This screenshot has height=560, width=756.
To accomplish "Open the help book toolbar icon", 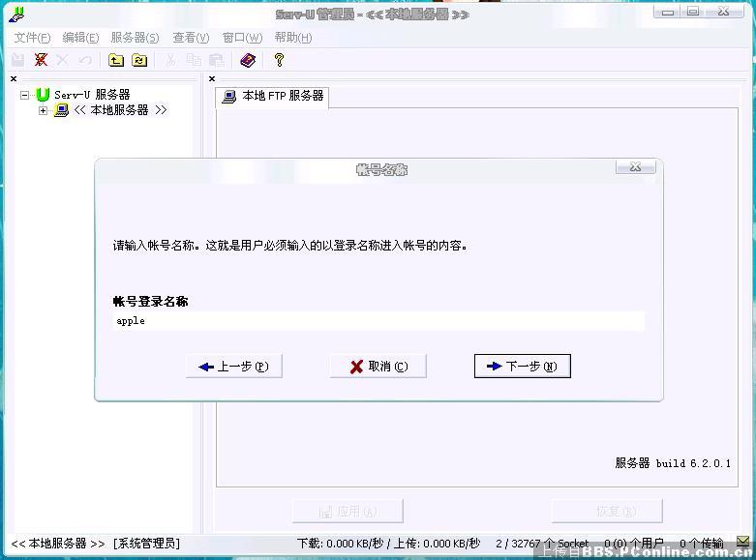I will coord(248,60).
